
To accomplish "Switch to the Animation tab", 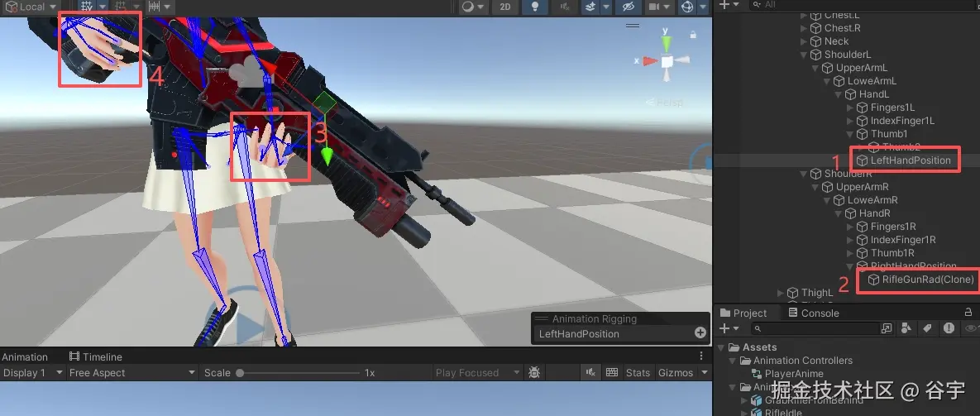I will [24, 356].
